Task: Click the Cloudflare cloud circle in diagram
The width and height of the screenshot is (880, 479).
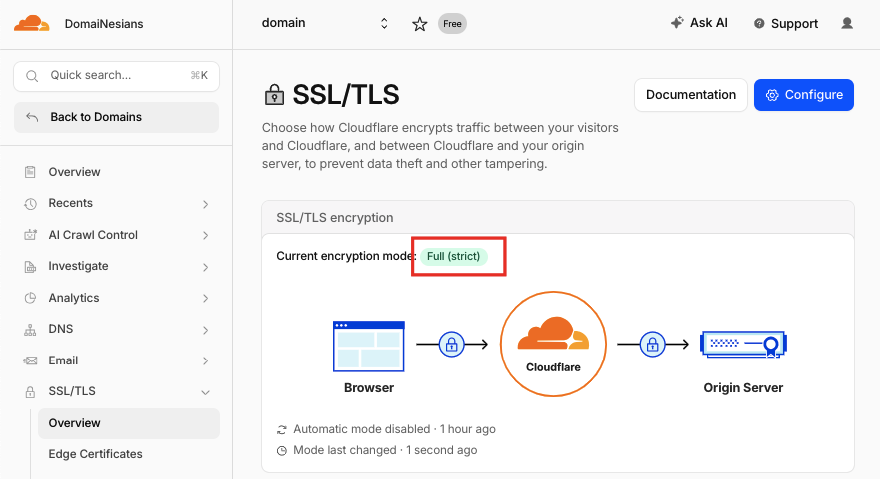Action: (553, 344)
